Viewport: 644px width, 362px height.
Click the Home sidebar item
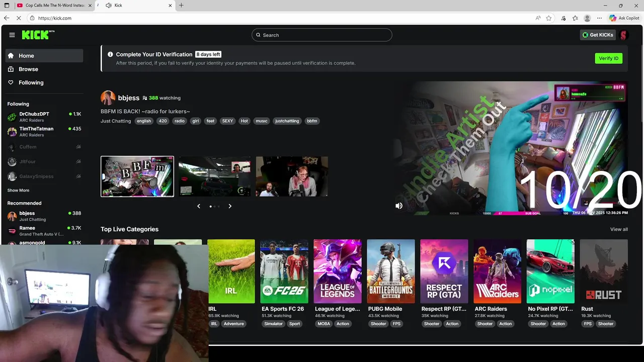pyautogui.click(x=44, y=56)
